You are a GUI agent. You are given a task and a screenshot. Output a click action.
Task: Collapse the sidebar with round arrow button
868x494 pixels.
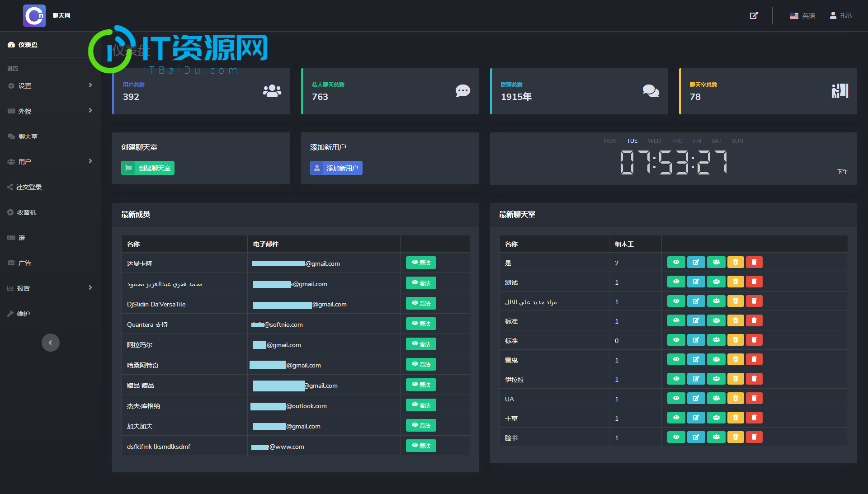pyautogui.click(x=51, y=343)
